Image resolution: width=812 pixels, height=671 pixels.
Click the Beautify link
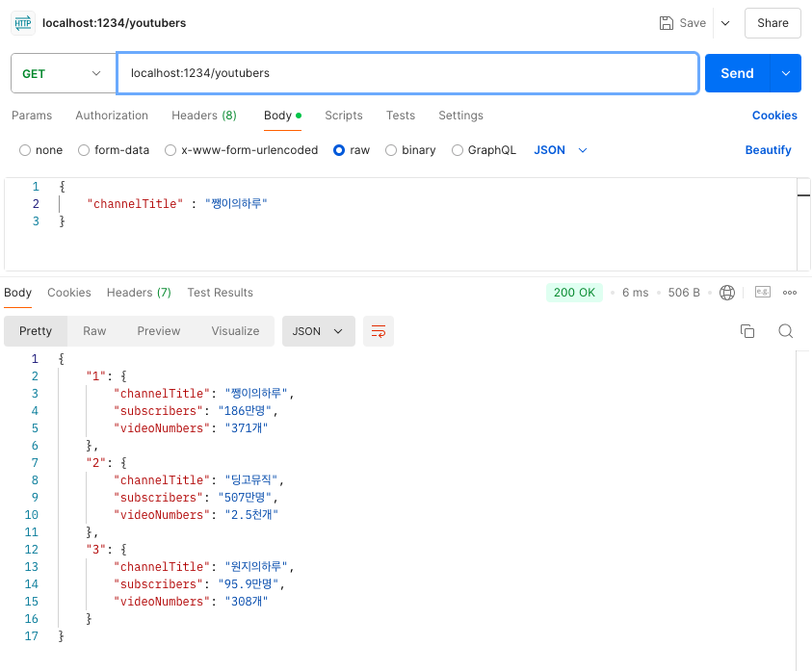tap(768, 150)
